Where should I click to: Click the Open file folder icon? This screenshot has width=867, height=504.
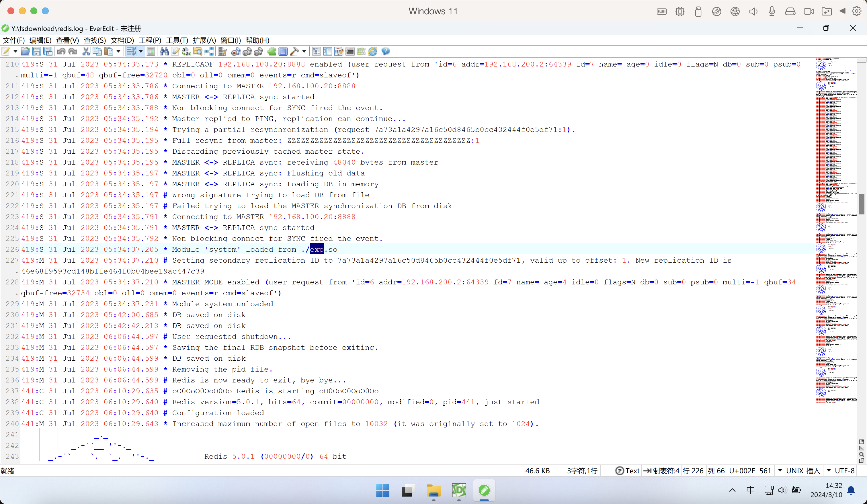pyautogui.click(x=25, y=52)
